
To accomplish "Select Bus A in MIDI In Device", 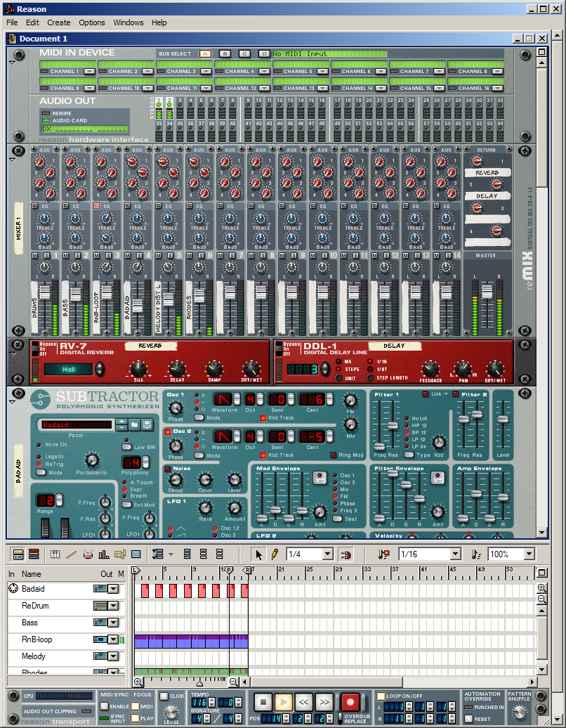I will point(205,54).
